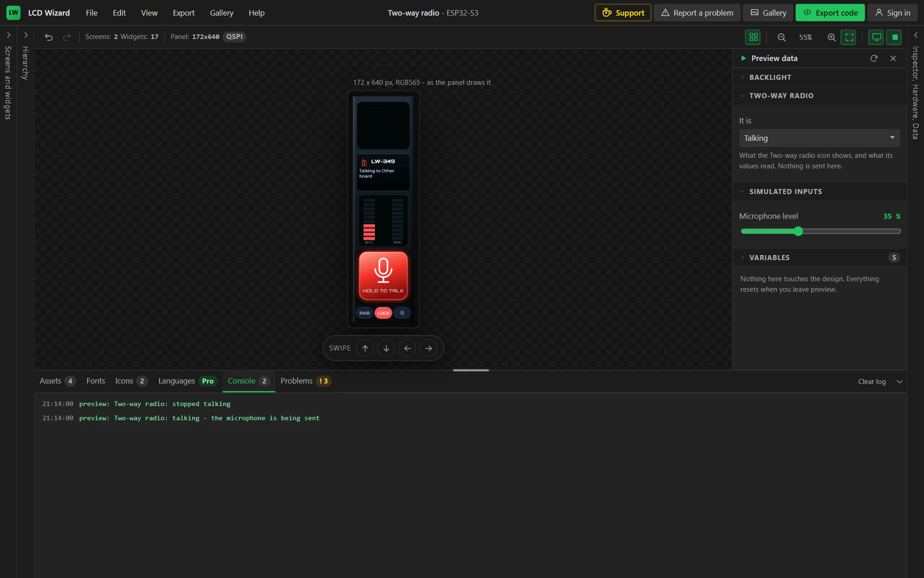Switch to the Assets tab

pyautogui.click(x=57, y=381)
